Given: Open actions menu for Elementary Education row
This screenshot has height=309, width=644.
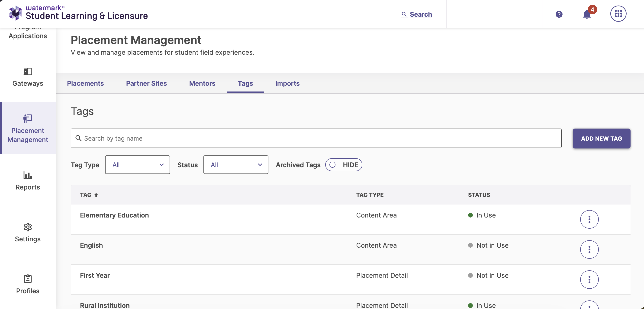Looking at the screenshot, I should [x=589, y=219].
